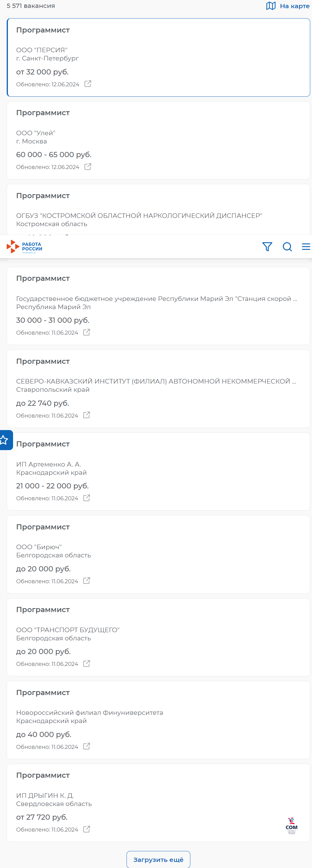Open ООО "Бирюч" vacancy external link icon

pos(87,580)
